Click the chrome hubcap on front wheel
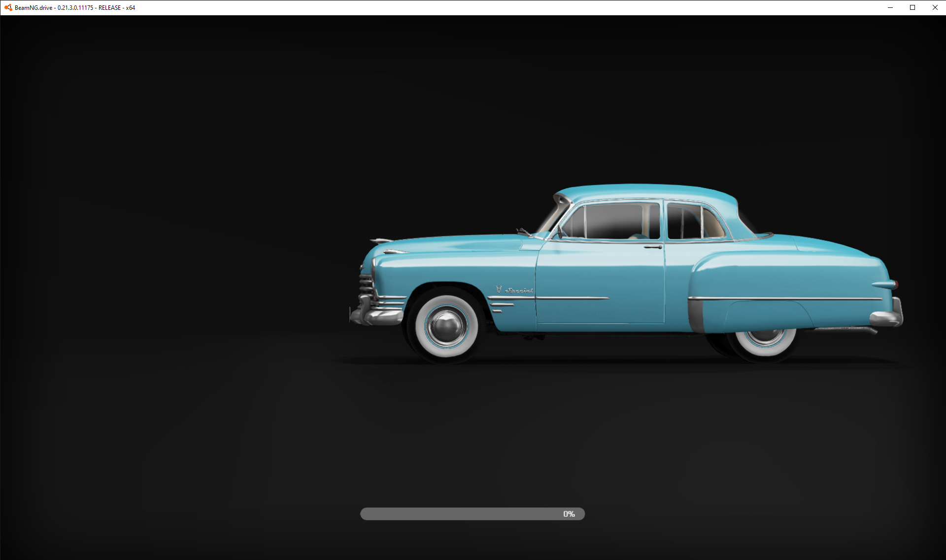 (x=446, y=326)
